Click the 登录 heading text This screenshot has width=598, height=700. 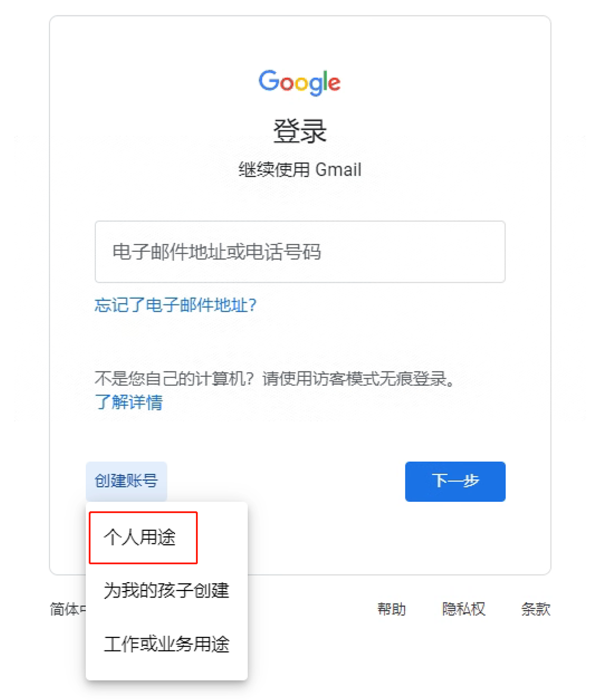click(300, 131)
